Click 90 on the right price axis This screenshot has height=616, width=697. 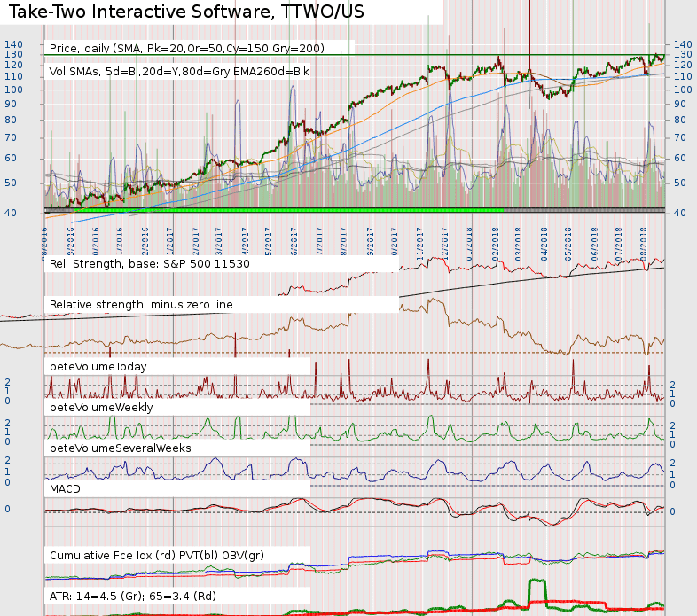680,104
